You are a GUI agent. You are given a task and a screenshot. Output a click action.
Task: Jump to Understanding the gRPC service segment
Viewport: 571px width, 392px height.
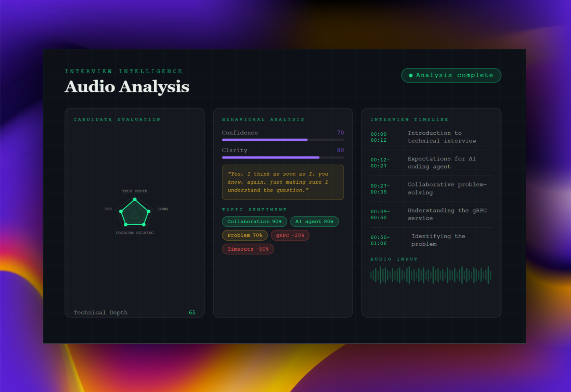click(431, 214)
